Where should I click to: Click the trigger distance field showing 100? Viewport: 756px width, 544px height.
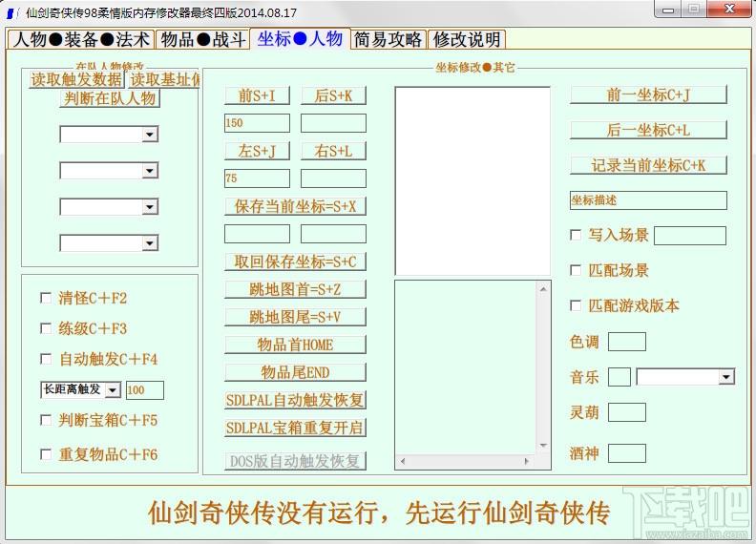(145, 390)
